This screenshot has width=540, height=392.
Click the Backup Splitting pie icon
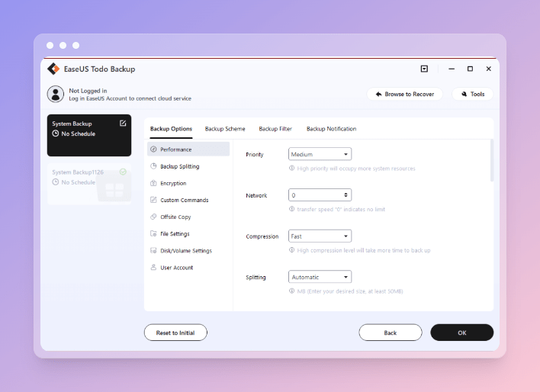(x=153, y=166)
